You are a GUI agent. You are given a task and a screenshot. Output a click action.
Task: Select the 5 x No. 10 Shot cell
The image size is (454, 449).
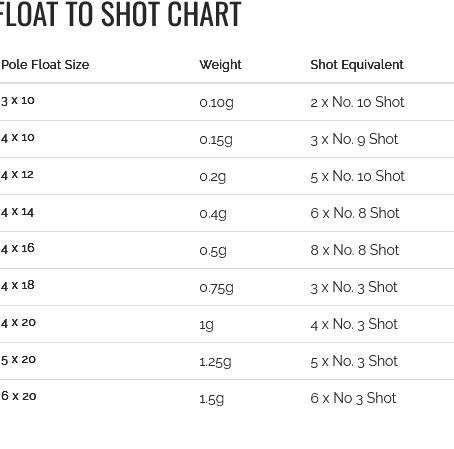tap(358, 176)
